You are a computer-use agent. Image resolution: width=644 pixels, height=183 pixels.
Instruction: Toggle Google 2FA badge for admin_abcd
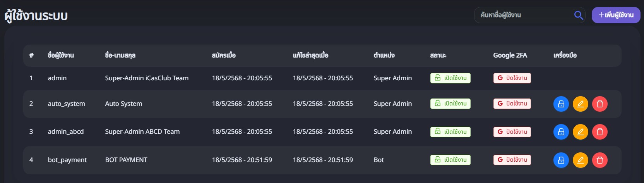point(512,132)
